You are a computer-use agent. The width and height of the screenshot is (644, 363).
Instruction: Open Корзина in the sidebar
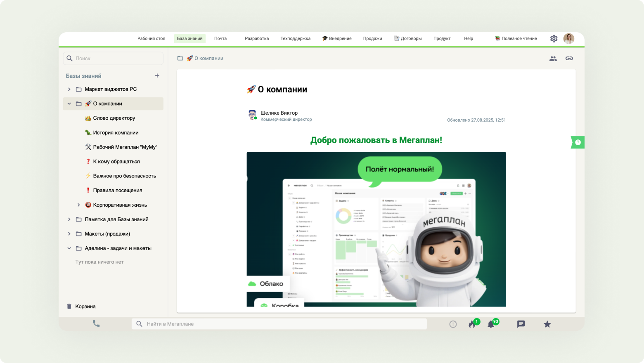click(x=85, y=306)
